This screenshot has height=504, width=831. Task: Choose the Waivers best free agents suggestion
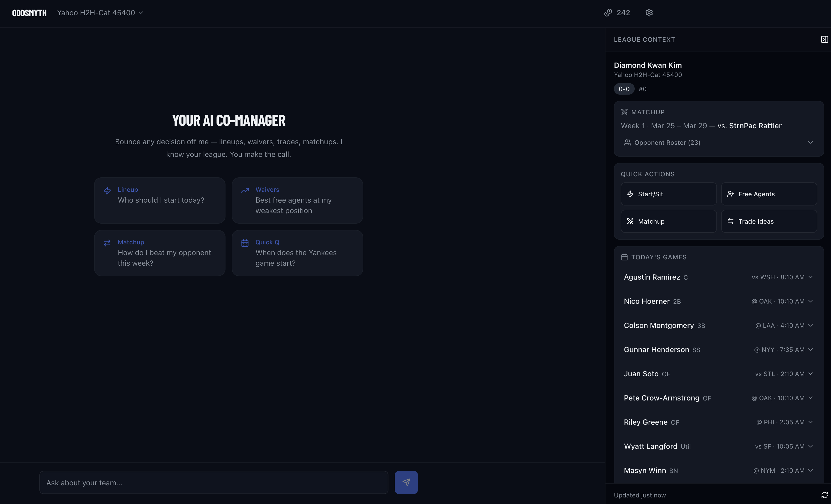(x=297, y=200)
